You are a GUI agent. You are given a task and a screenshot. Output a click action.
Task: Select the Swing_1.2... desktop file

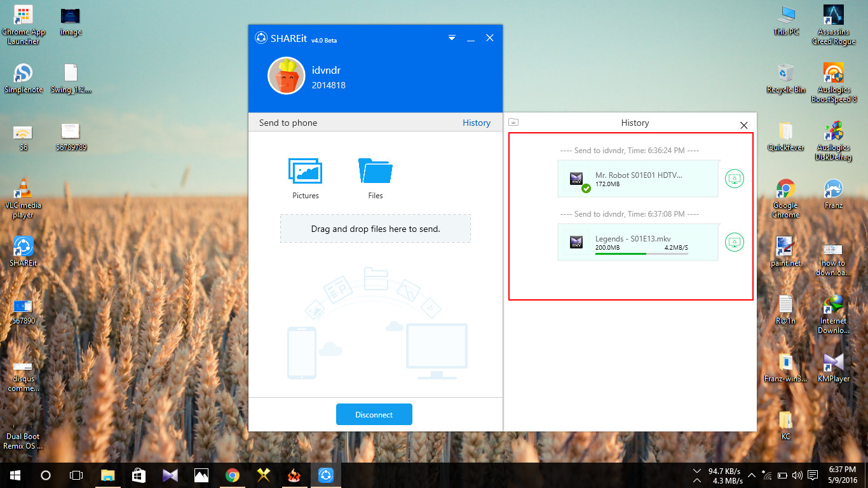[71, 79]
